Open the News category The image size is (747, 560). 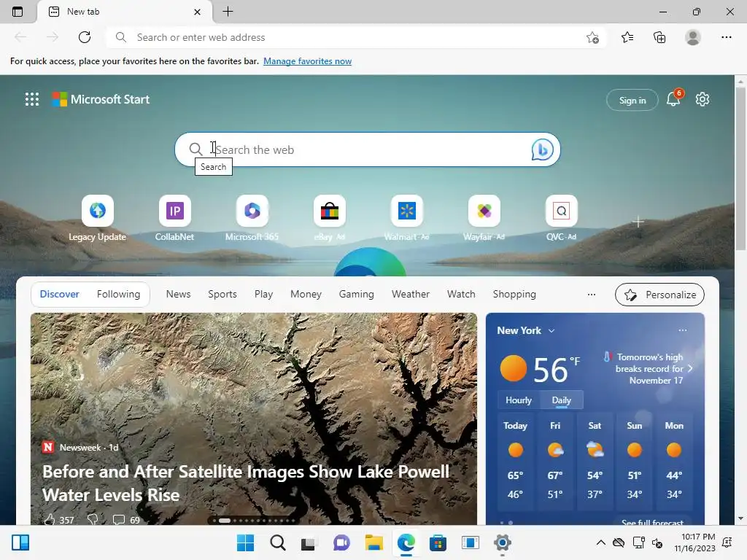pos(178,295)
